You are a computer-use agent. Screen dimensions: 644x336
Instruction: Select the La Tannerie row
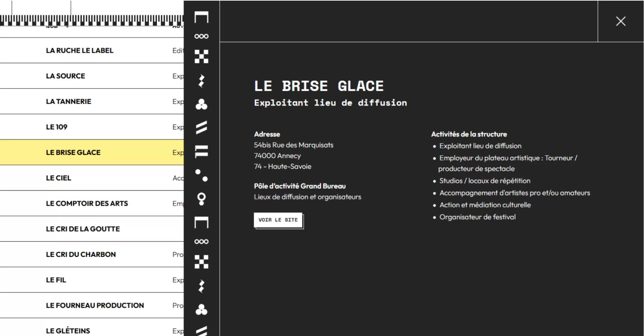(69, 101)
